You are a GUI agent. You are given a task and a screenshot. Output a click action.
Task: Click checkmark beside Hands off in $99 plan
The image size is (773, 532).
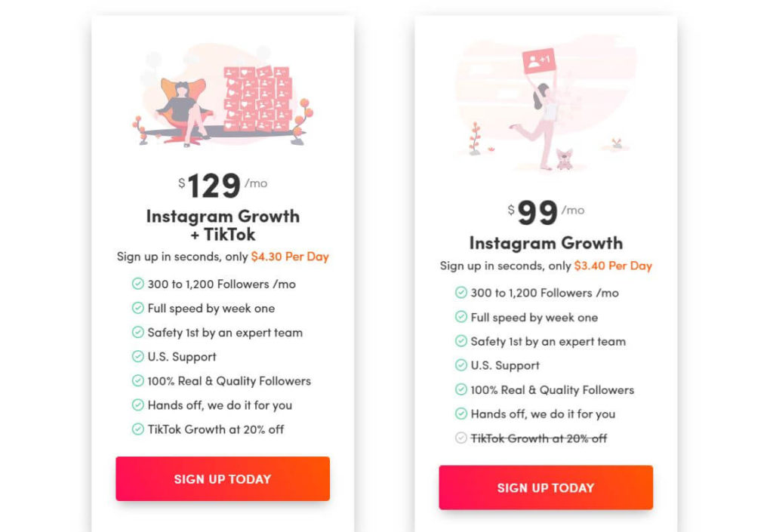pyautogui.click(x=461, y=414)
